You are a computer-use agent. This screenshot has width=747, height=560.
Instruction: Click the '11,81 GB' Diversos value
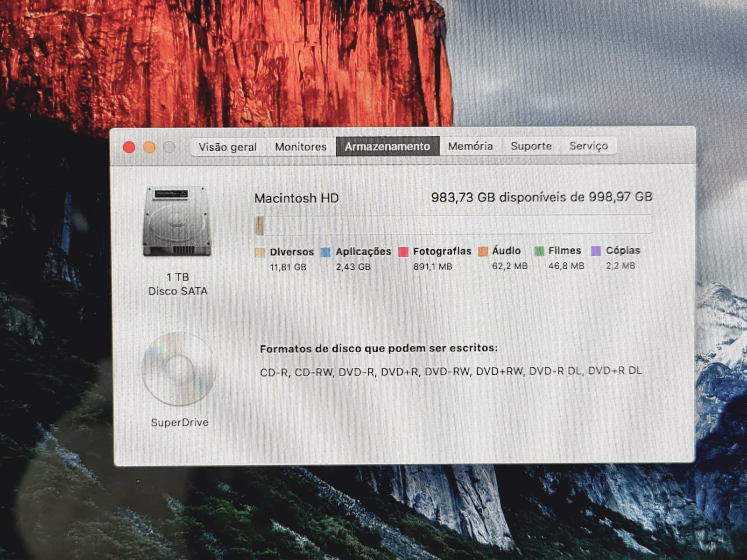(x=288, y=267)
